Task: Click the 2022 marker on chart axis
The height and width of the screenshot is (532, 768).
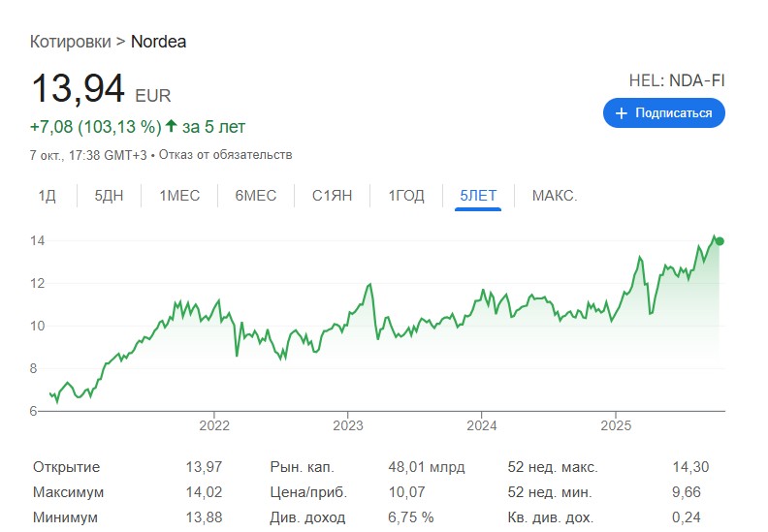Action: coord(213,425)
